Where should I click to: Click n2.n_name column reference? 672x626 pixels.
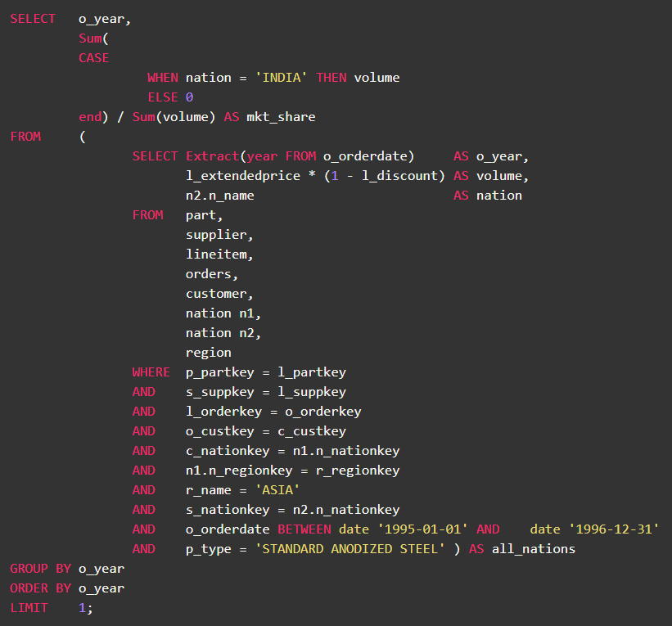pos(220,196)
